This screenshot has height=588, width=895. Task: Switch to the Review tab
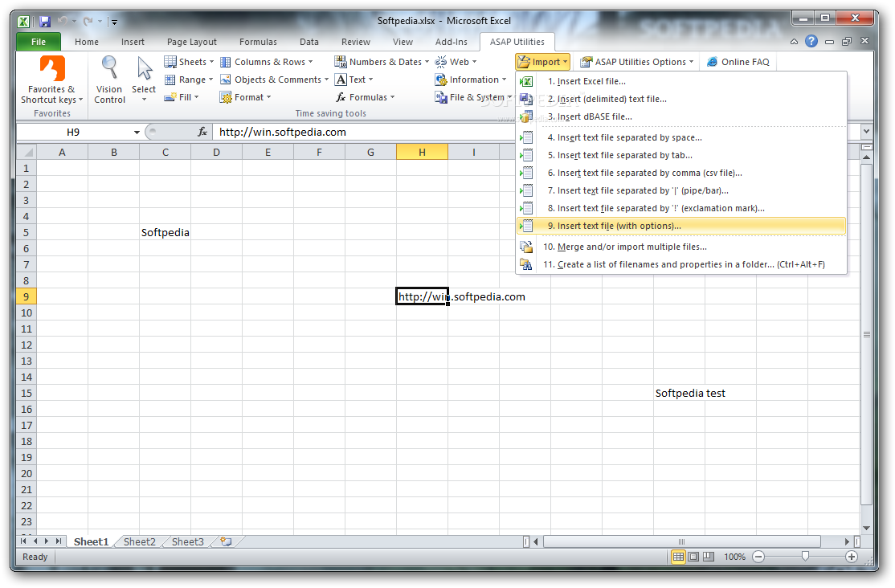(x=356, y=42)
